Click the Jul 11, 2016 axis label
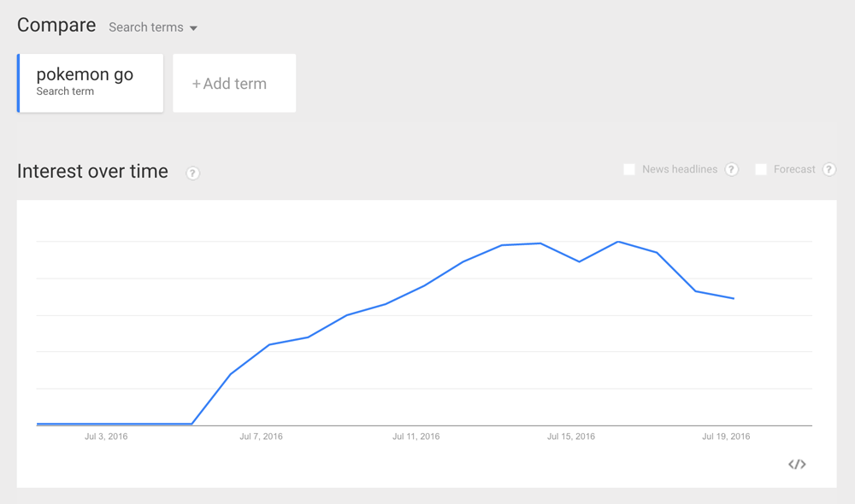Image resolution: width=855 pixels, height=504 pixels. [416, 437]
